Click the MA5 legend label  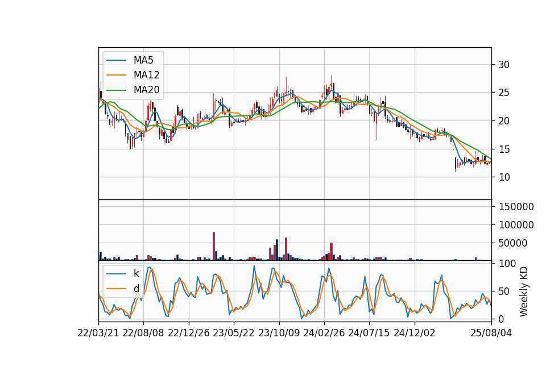pos(143,60)
